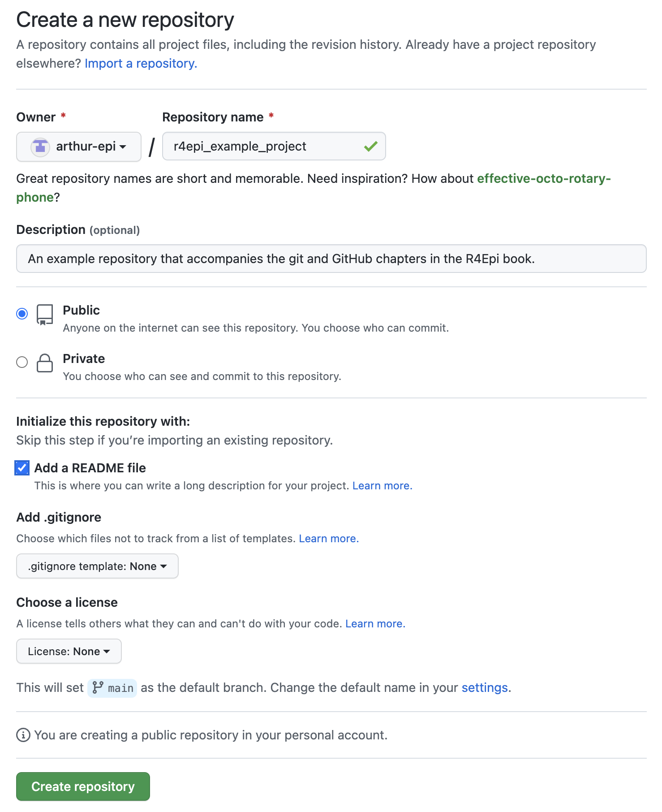The height and width of the screenshot is (812, 662).
Task: Click the Public repository book icon
Action: [x=44, y=315]
